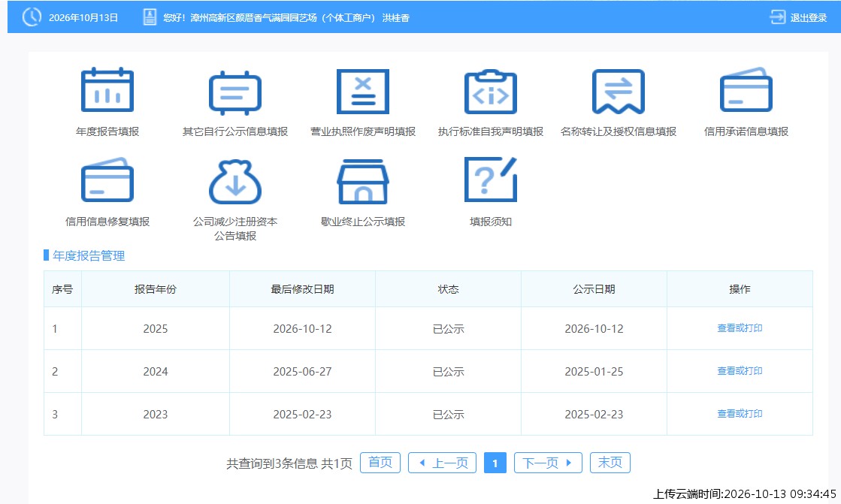Click the logout arrow icon
Viewport: 841px width, 504px height.
click(x=777, y=17)
